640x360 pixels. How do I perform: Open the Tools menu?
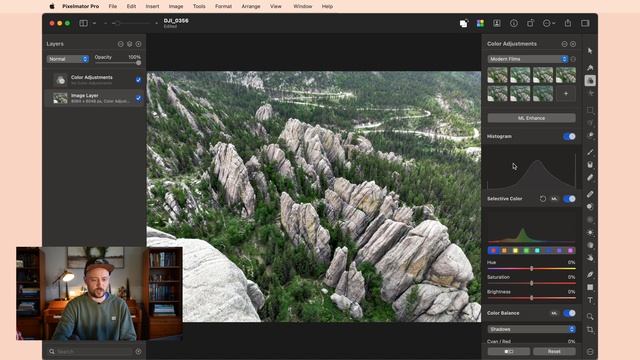pos(199,6)
